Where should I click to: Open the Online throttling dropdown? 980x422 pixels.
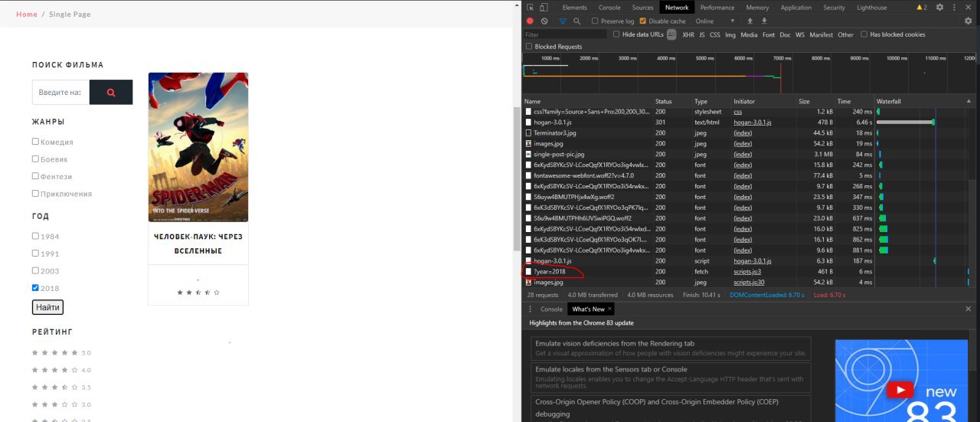pos(715,21)
